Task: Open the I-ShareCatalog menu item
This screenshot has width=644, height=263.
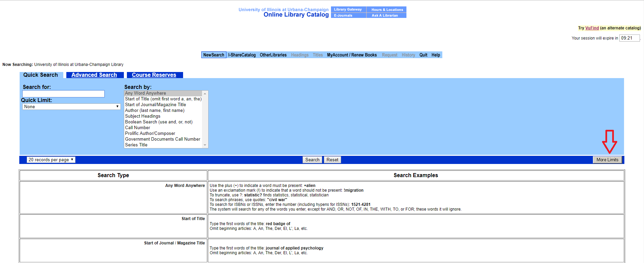Action: [x=242, y=55]
